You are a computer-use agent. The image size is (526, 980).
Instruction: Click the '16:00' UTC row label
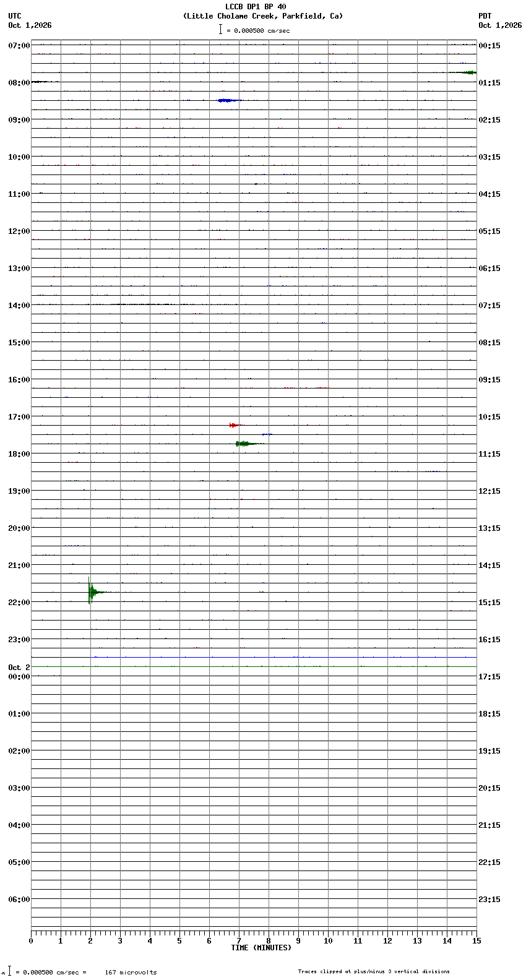19,380
